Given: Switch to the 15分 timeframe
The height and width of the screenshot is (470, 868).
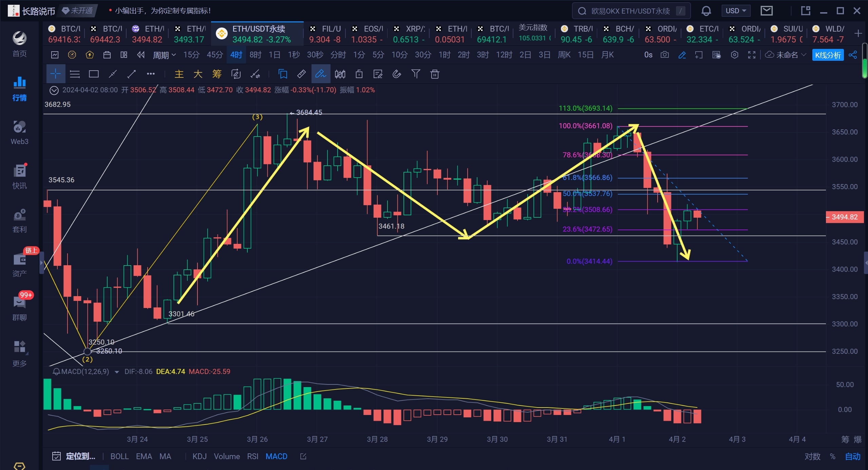Looking at the screenshot, I should [x=191, y=55].
